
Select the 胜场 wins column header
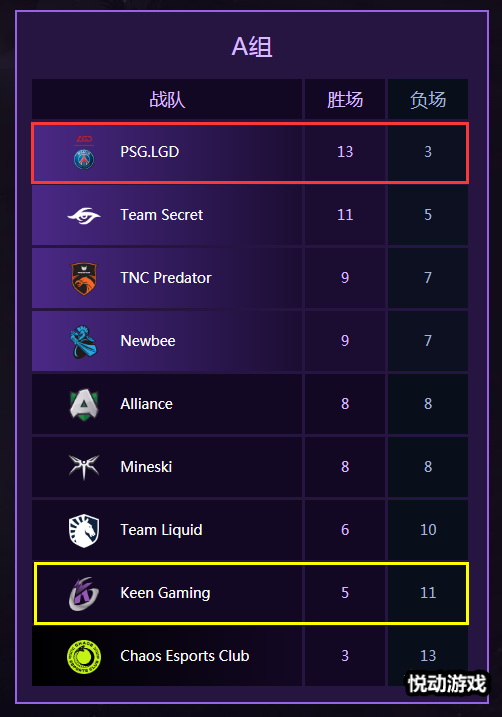coord(345,99)
